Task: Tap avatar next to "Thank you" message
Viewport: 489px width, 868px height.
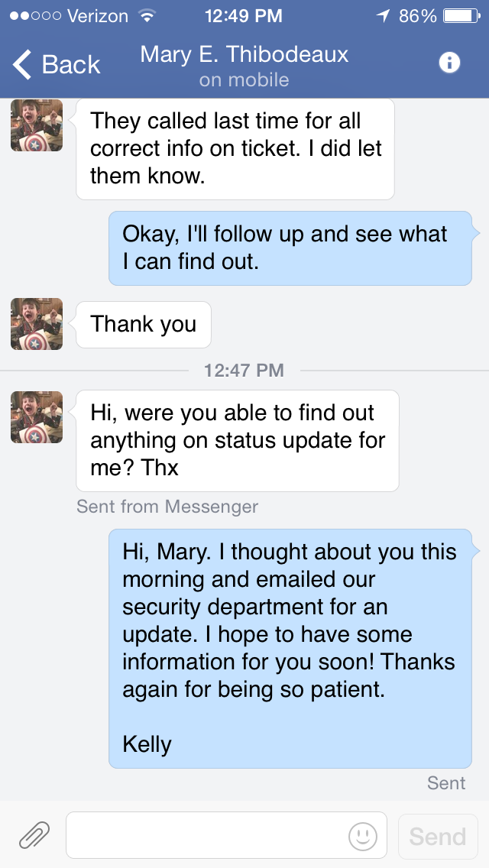Action: coord(37,324)
